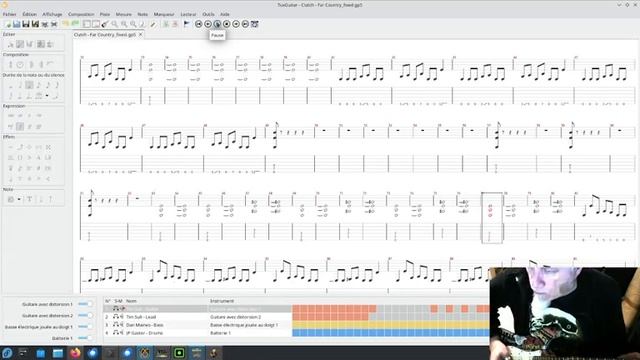Click the T text insert icon

pyautogui.click(x=29, y=199)
